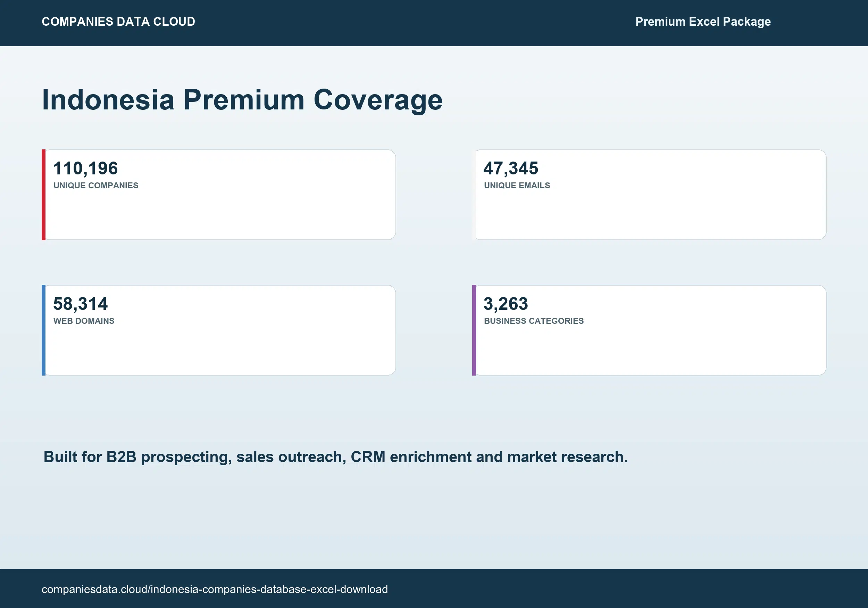The width and height of the screenshot is (868, 608).
Task: Click the WEB DOMAINS label
Action: coord(84,321)
